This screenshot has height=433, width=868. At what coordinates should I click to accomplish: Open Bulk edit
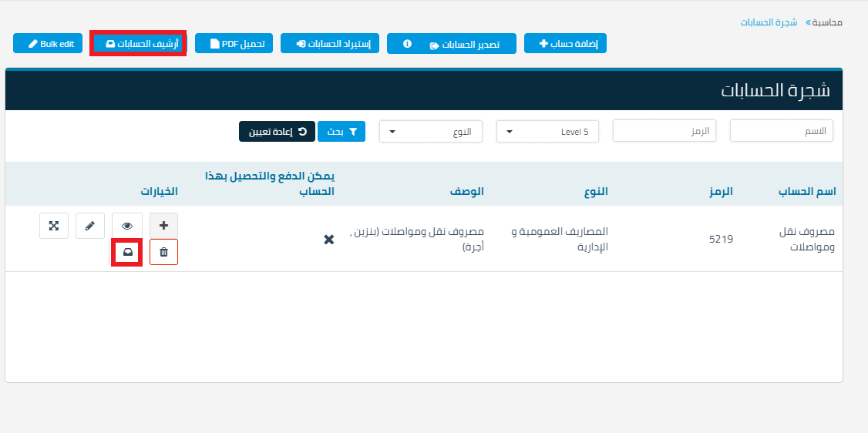pos(48,44)
